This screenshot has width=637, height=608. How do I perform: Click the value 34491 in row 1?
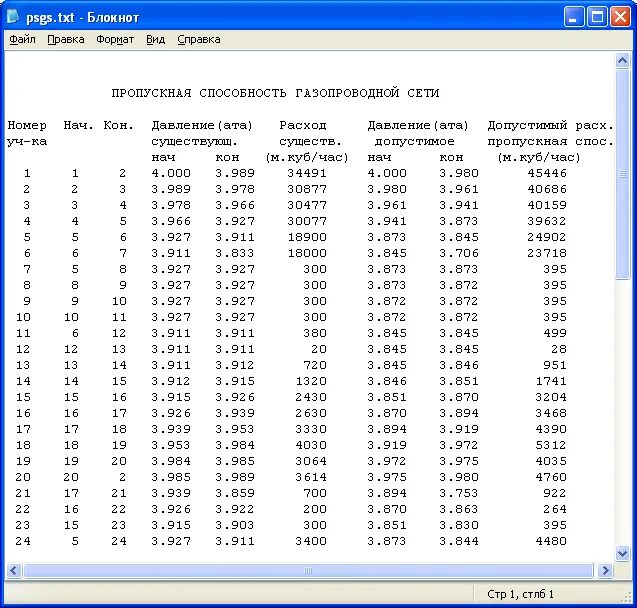tap(307, 173)
